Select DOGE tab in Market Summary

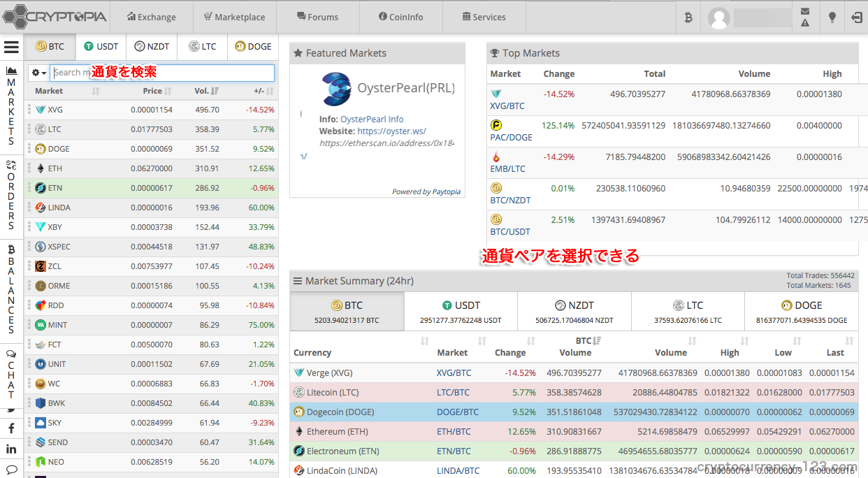click(802, 312)
